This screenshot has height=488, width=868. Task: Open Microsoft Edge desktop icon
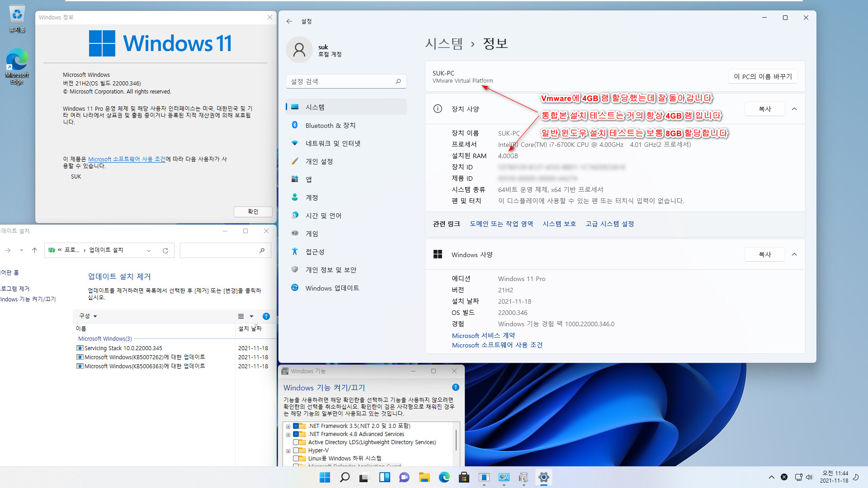tap(17, 66)
